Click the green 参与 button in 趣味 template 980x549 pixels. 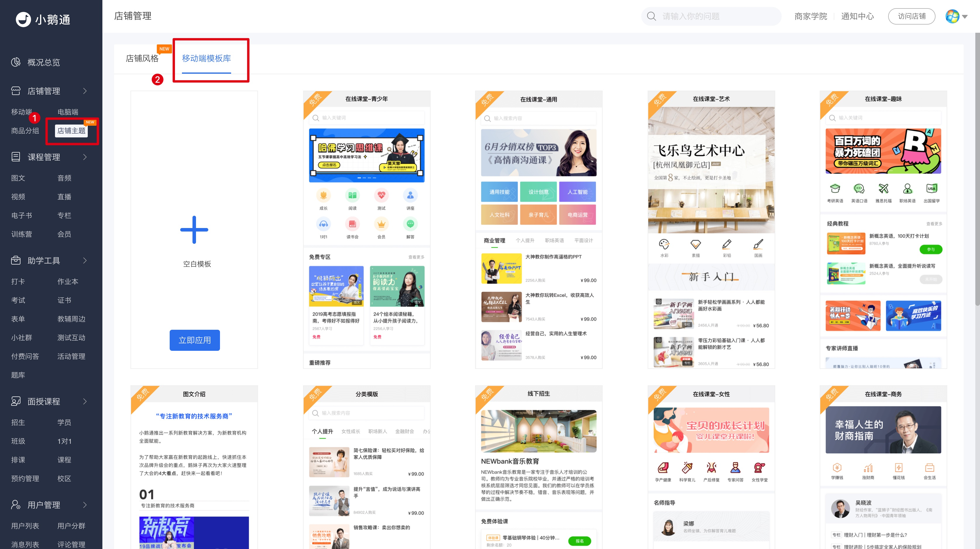pos(931,249)
